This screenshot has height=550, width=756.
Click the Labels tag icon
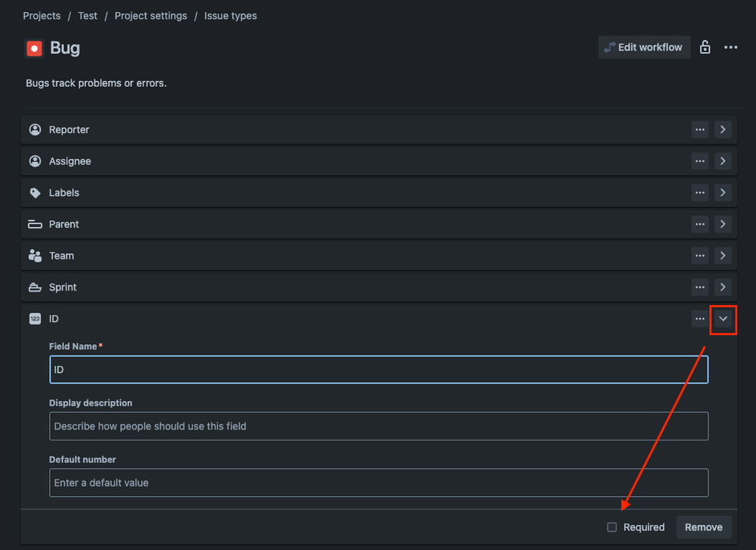(x=35, y=192)
